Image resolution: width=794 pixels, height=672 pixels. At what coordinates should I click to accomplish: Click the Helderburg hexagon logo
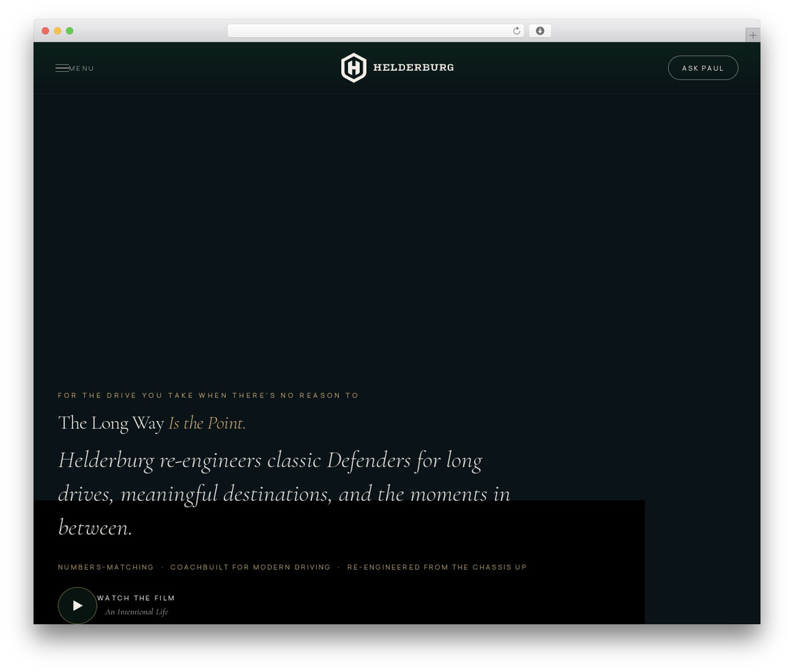pyautogui.click(x=354, y=68)
